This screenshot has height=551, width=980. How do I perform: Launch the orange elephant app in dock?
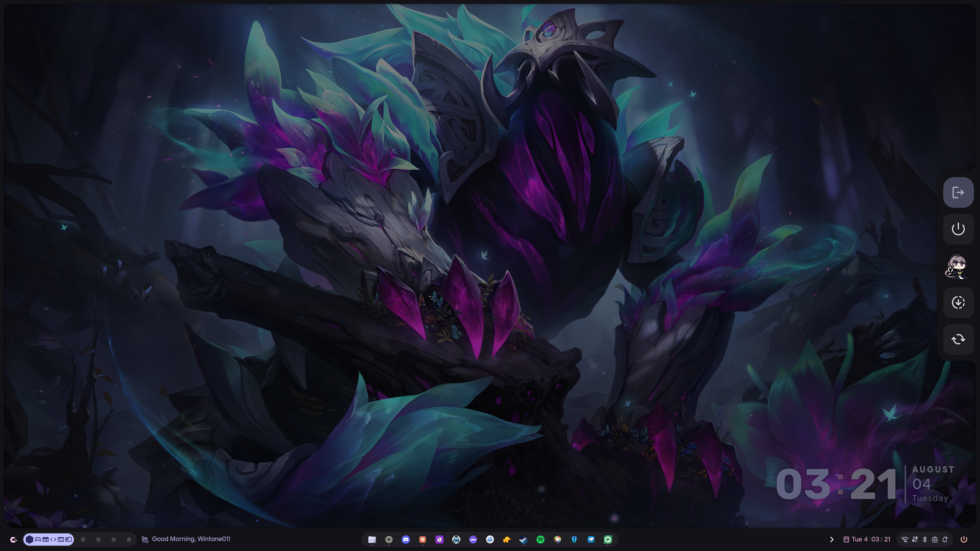click(x=507, y=540)
